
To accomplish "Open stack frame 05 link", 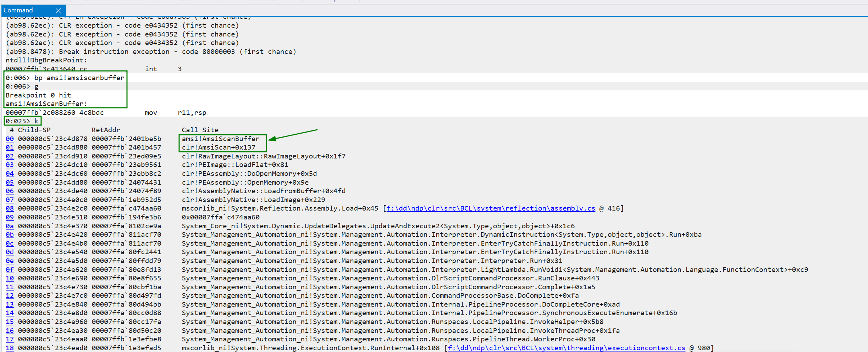I will [x=10, y=183].
